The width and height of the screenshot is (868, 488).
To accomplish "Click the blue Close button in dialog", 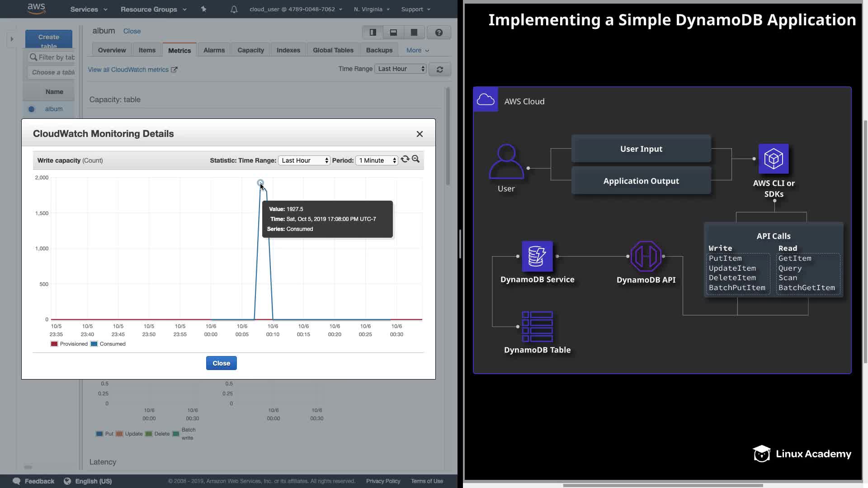I will 221,363.
